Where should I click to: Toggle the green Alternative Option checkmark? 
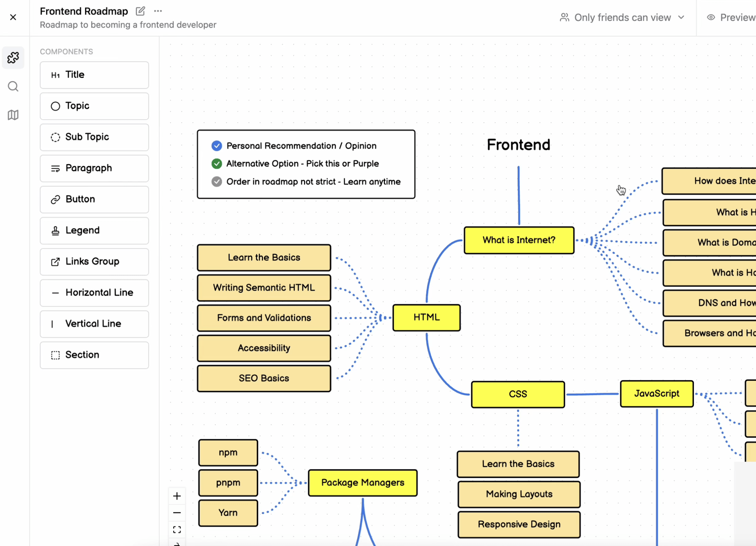(217, 163)
